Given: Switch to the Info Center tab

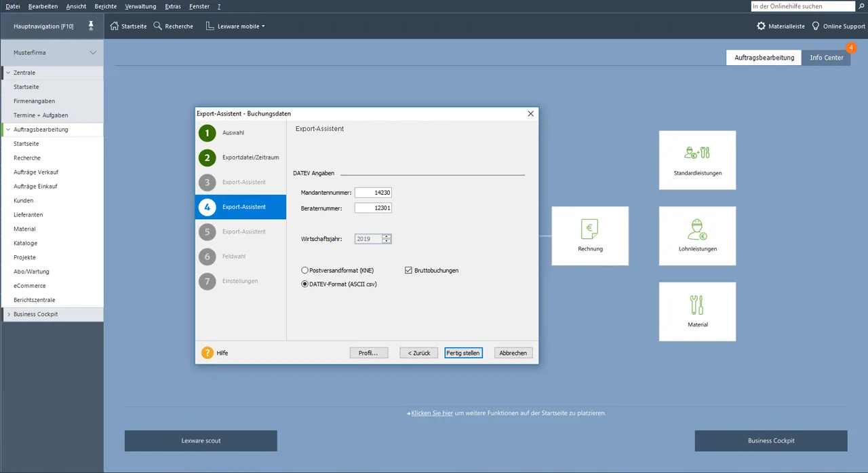Looking at the screenshot, I should click(x=827, y=58).
